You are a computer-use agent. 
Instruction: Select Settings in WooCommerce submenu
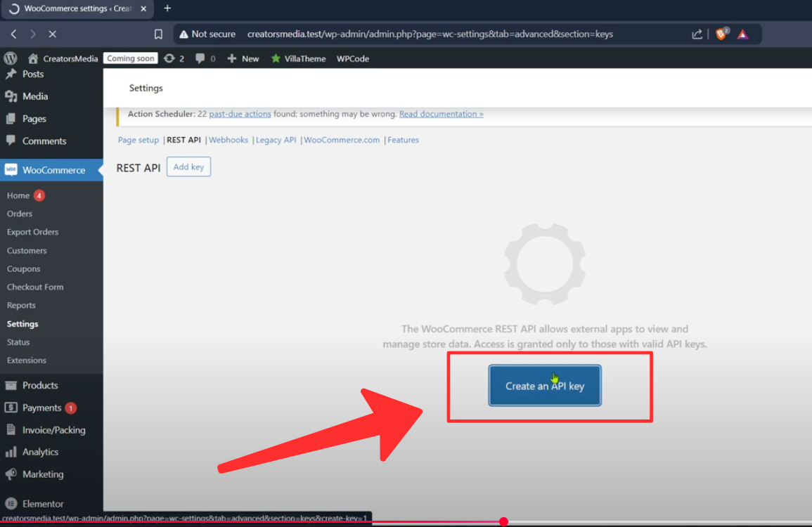coord(22,323)
